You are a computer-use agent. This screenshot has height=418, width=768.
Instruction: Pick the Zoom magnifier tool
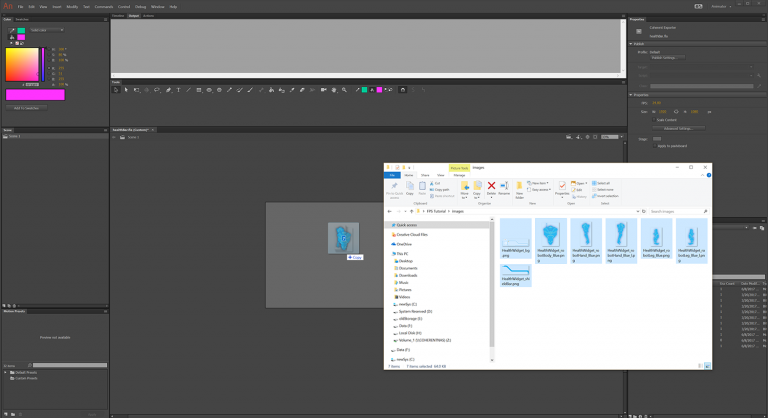click(x=344, y=90)
